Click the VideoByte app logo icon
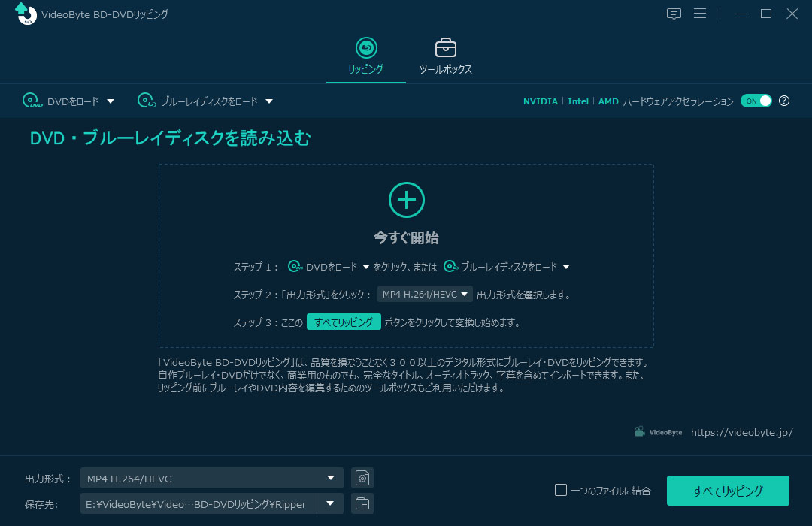812x526 pixels. coord(26,14)
